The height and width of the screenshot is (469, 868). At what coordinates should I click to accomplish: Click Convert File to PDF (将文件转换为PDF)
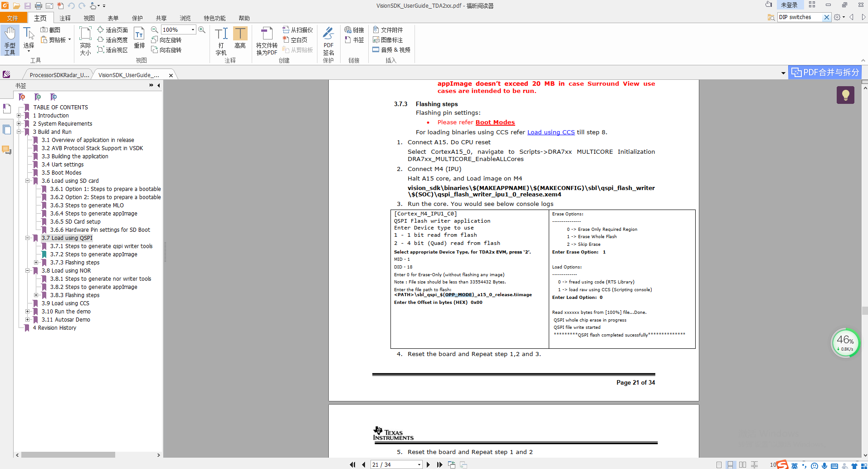pos(267,41)
